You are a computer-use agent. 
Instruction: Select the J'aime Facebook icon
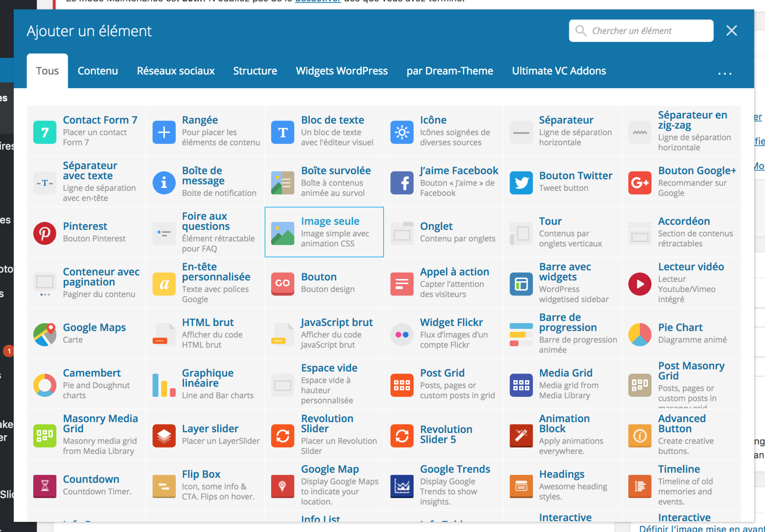click(402, 182)
